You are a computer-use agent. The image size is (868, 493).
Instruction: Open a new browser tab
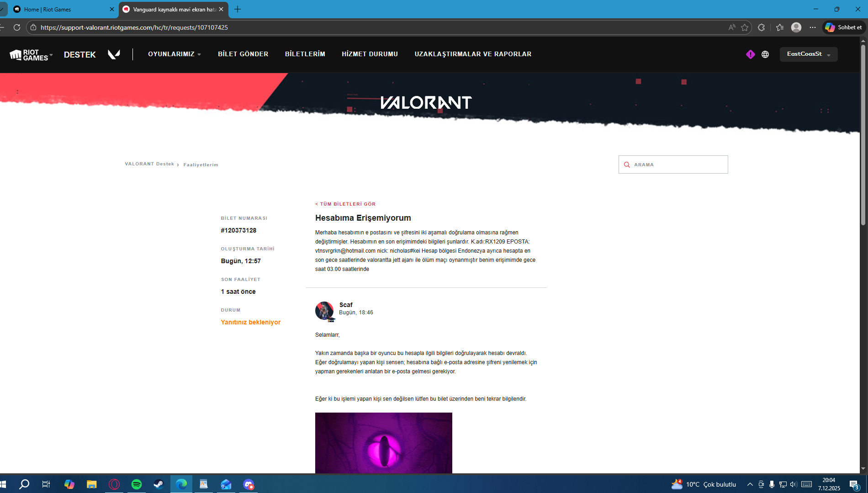(x=238, y=9)
